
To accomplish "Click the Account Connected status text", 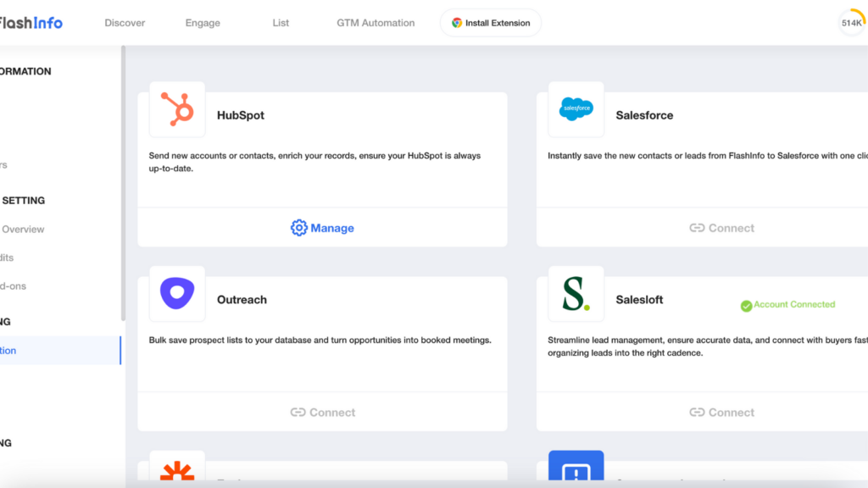I will click(x=793, y=304).
